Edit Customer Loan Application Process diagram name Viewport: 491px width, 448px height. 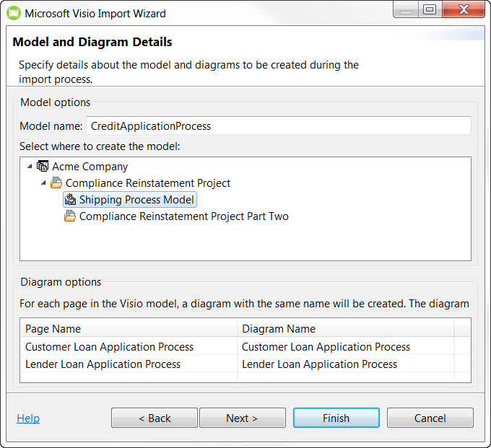[346, 346]
